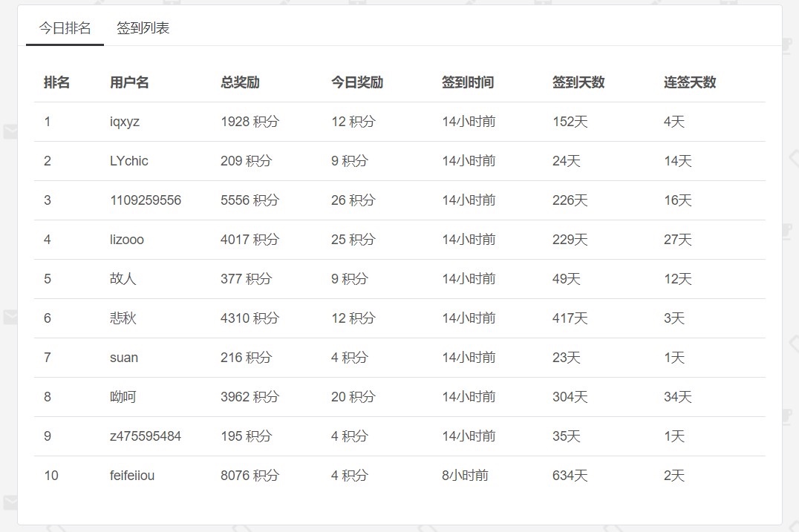Select username 1109259556

point(146,200)
